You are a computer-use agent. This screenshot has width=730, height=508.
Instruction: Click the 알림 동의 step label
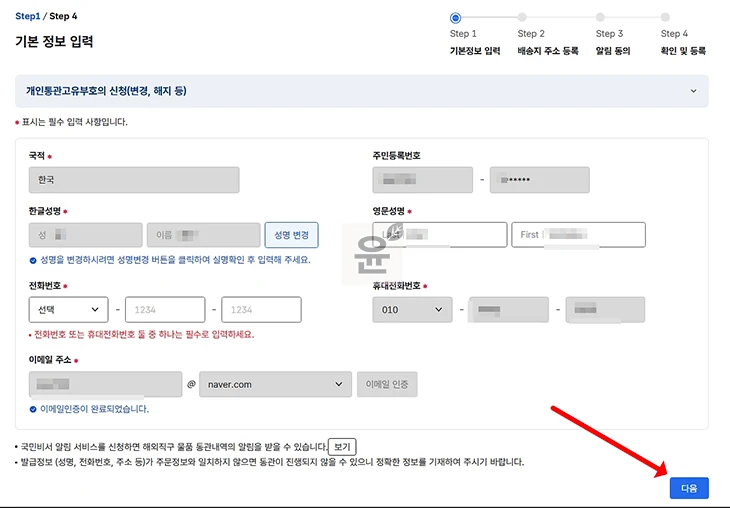tap(613, 51)
